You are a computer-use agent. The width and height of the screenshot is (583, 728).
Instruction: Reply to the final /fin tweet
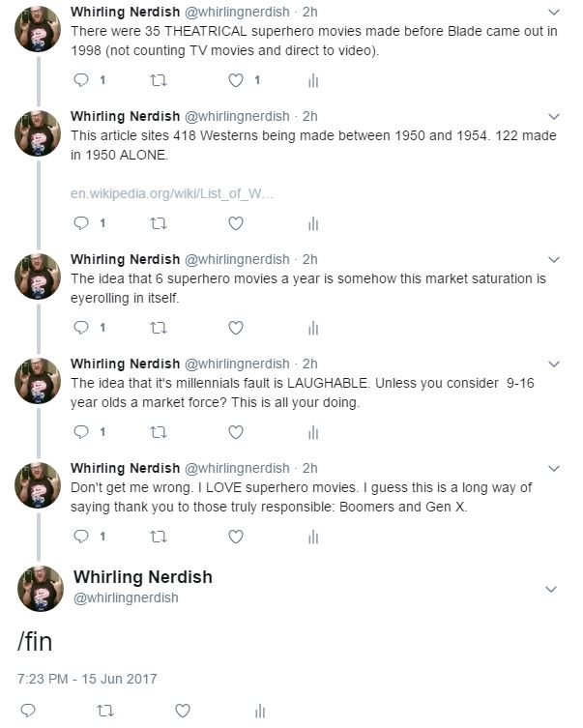[x=28, y=711]
